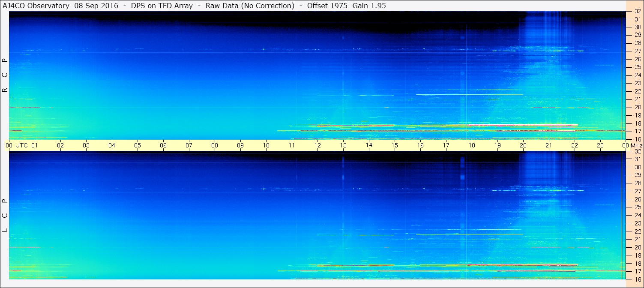Select the vertical LCP panel label
644x288 pixels.
tap(5, 216)
